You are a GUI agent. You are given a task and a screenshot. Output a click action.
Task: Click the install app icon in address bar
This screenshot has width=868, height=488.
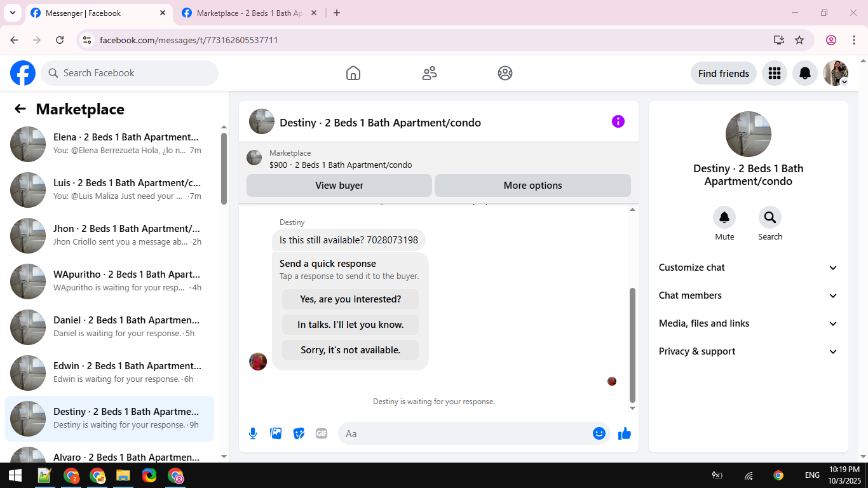(779, 40)
